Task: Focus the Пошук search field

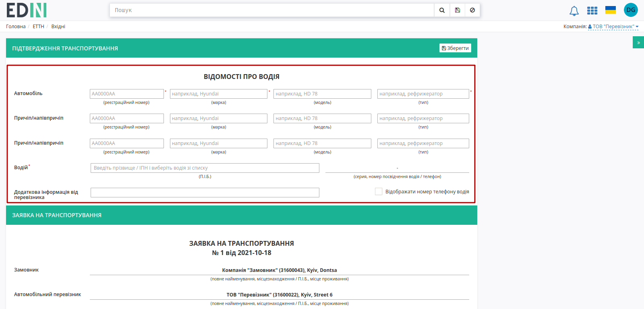Action: (272, 10)
